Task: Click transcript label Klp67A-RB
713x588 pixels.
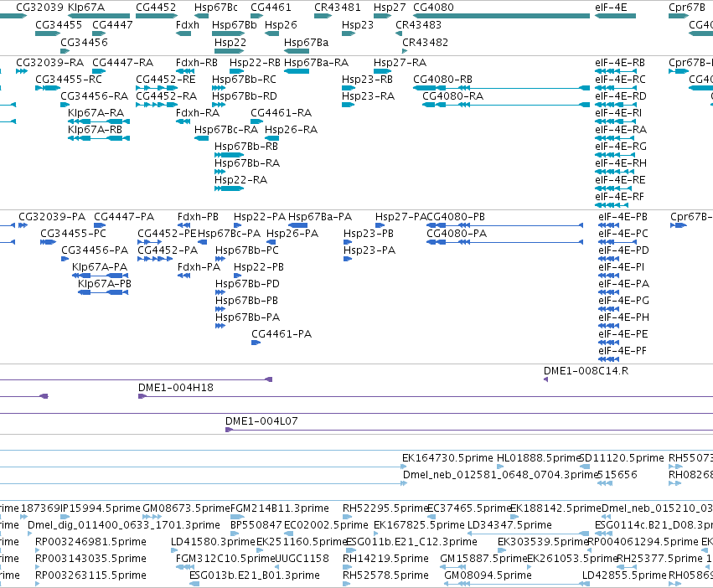Action: point(95,130)
